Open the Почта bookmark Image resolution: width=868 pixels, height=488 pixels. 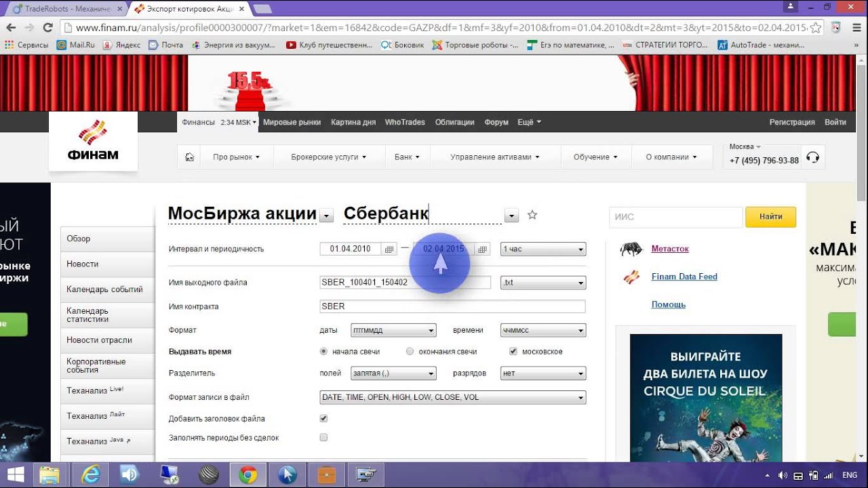point(165,45)
